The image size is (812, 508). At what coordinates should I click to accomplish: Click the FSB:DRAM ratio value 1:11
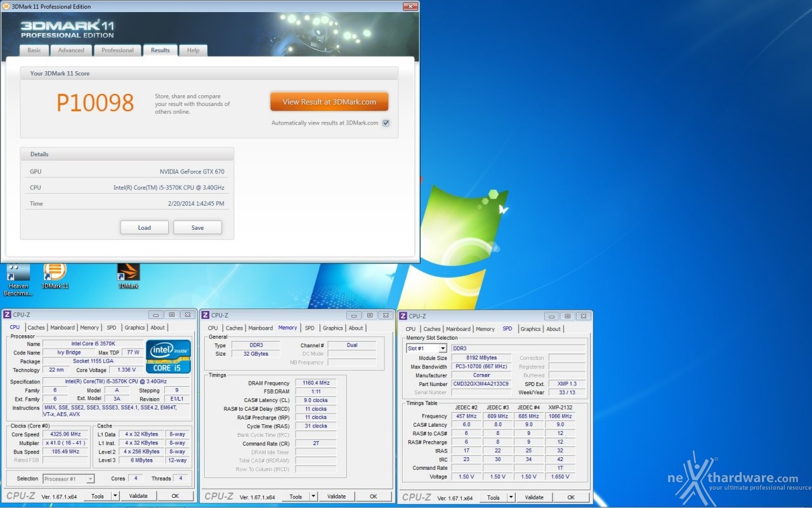pos(315,392)
